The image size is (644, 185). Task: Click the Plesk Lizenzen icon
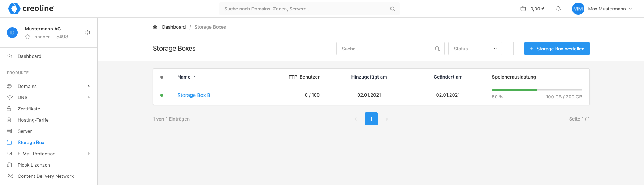tap(9, 165)
